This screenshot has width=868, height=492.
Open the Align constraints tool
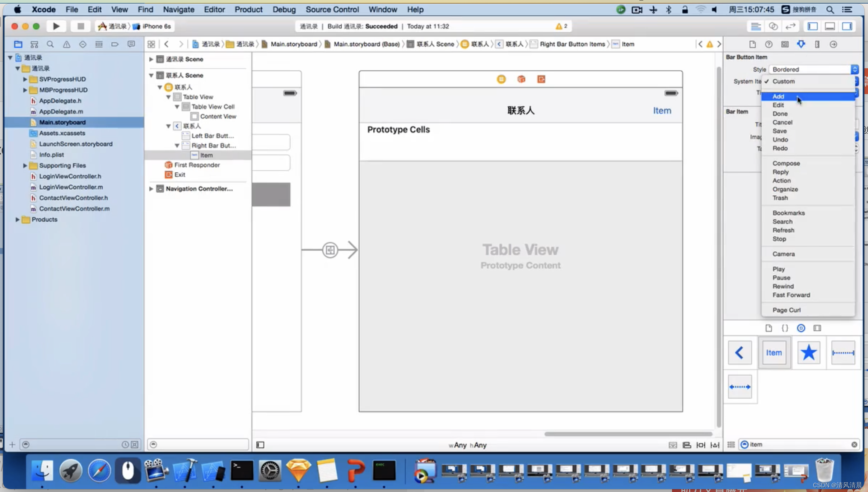686,445
